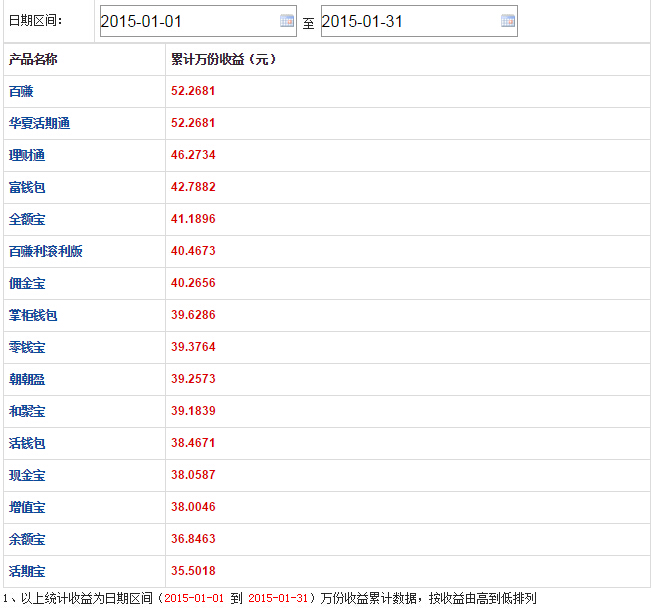Open calendar picker for end date 2015-01-31
The width and height of the screenshot is (652, 610).
coord(508,21)
